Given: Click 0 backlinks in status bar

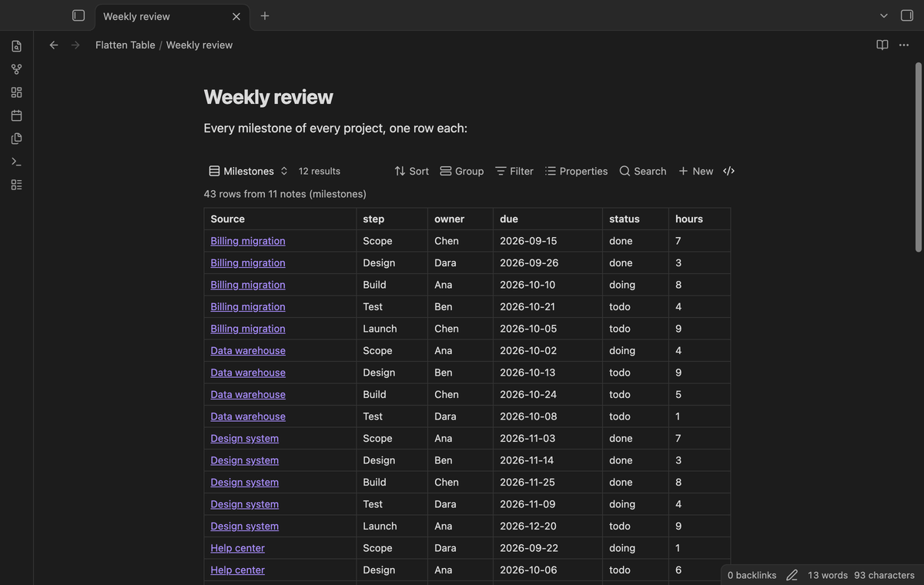Looking at the screenshot, I should [x=752, y=575].
